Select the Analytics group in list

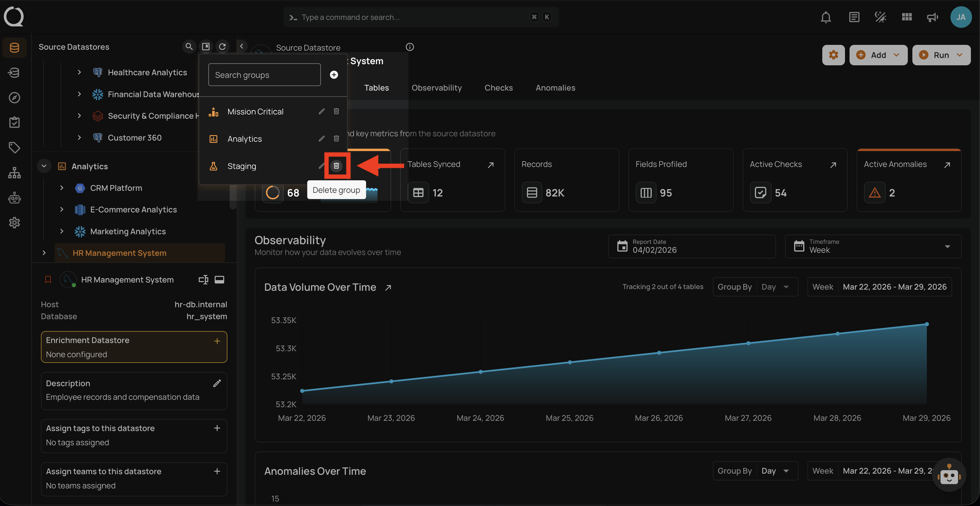(x=245, y=139)
